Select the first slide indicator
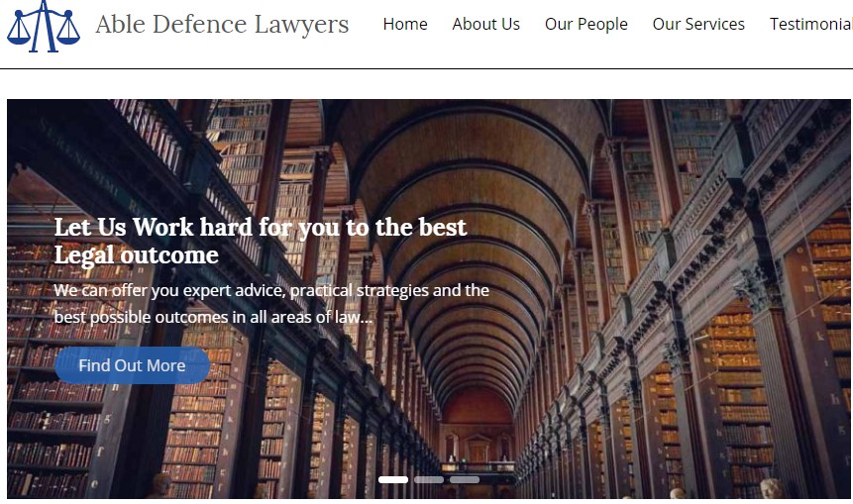 tap(393, 479)
